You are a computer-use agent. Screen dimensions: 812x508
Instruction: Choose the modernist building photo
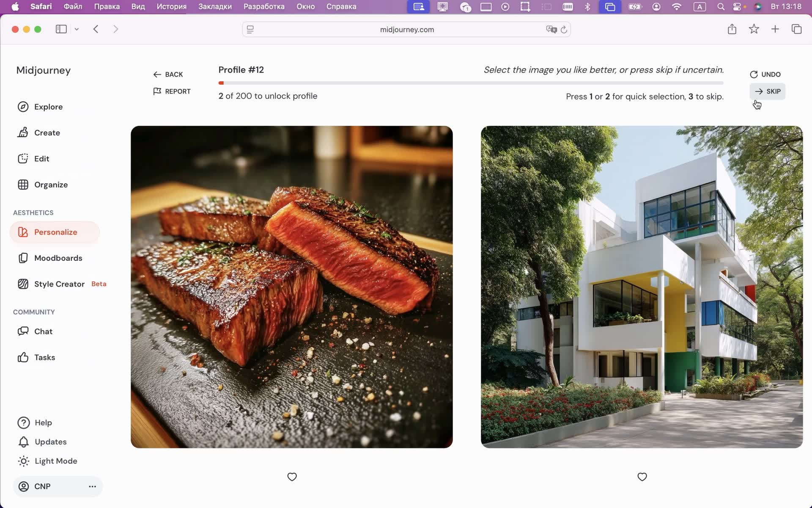coord(642,287)
